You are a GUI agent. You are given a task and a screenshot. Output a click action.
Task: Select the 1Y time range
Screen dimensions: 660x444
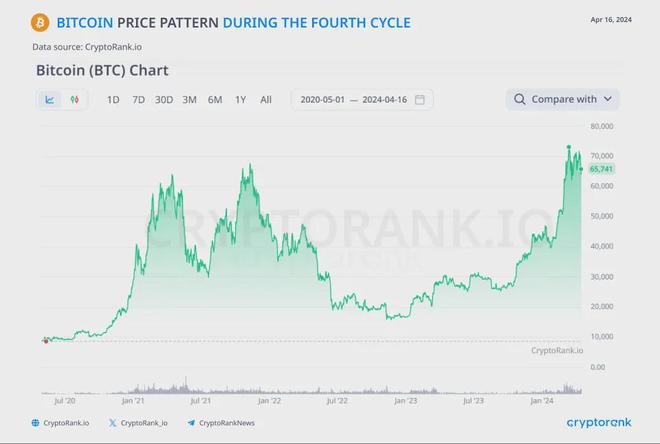click(x=240, y=100)
